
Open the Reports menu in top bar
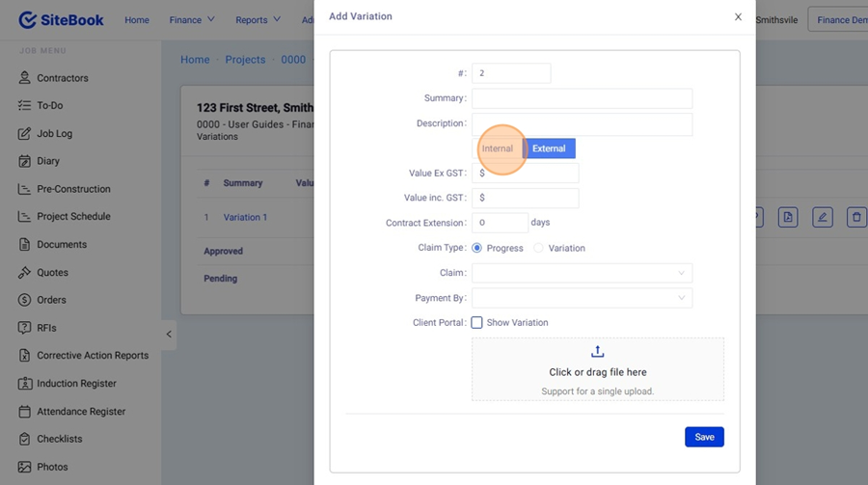(258, 20)
